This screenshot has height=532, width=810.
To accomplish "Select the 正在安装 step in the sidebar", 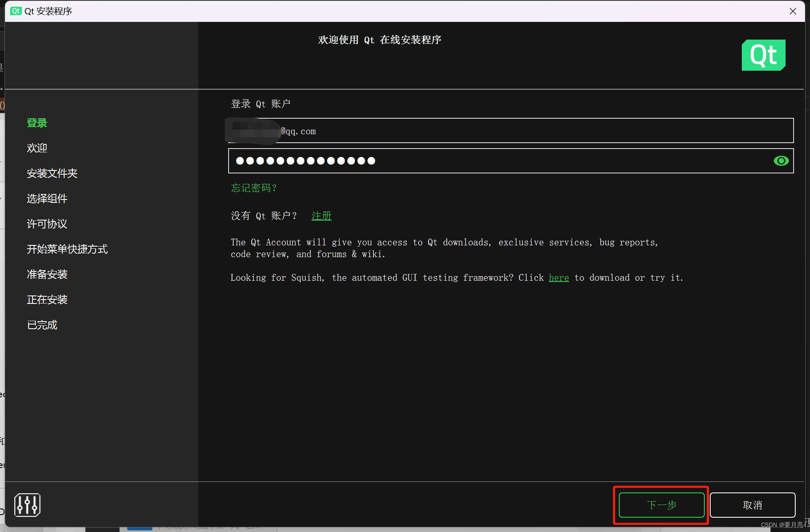I will pyautogui.click(x=47, y=300).
